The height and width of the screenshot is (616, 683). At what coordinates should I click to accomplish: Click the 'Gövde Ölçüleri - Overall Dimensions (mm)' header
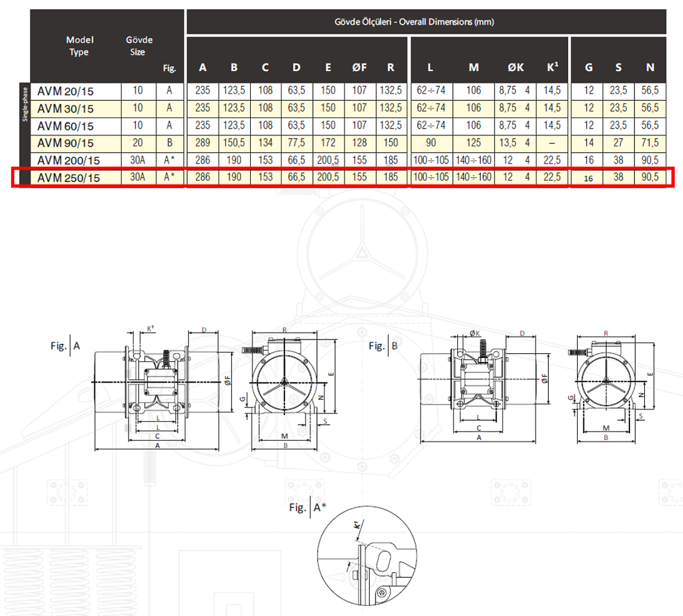pos(414,22)
